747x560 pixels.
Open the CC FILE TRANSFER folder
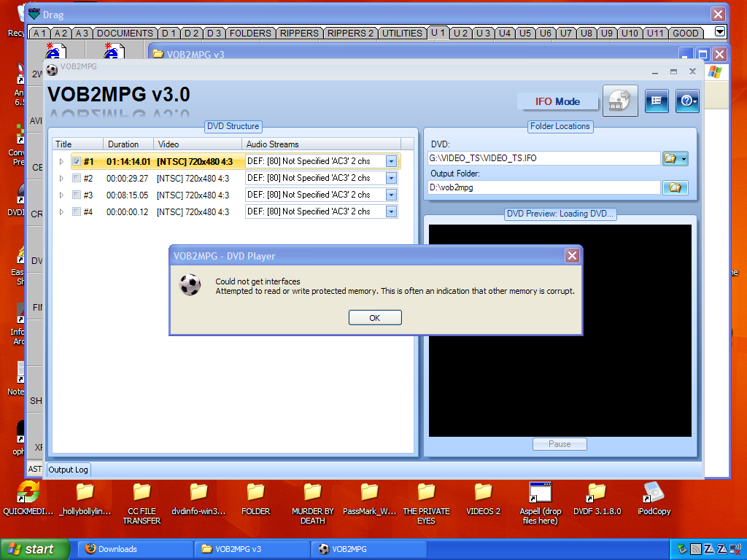[x=142, y=504]
